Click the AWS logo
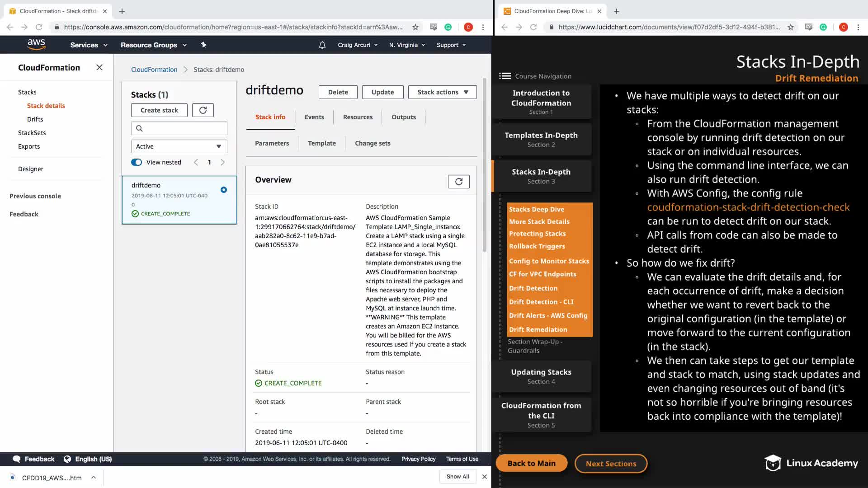Image resolution: width=868 pixels, height=488 pixels. (x=36, y=44)
